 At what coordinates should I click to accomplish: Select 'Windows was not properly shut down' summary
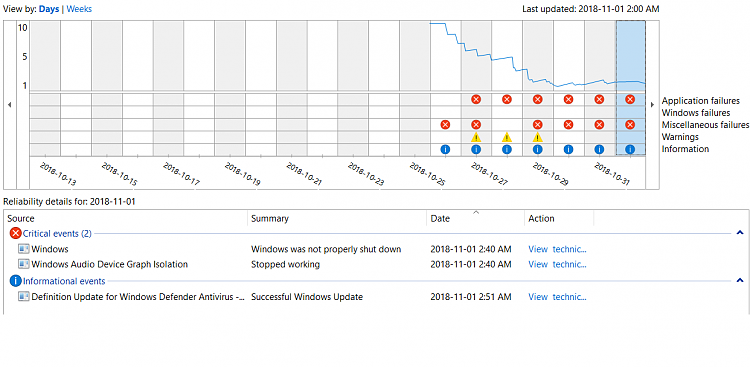(x=326, y=249)
